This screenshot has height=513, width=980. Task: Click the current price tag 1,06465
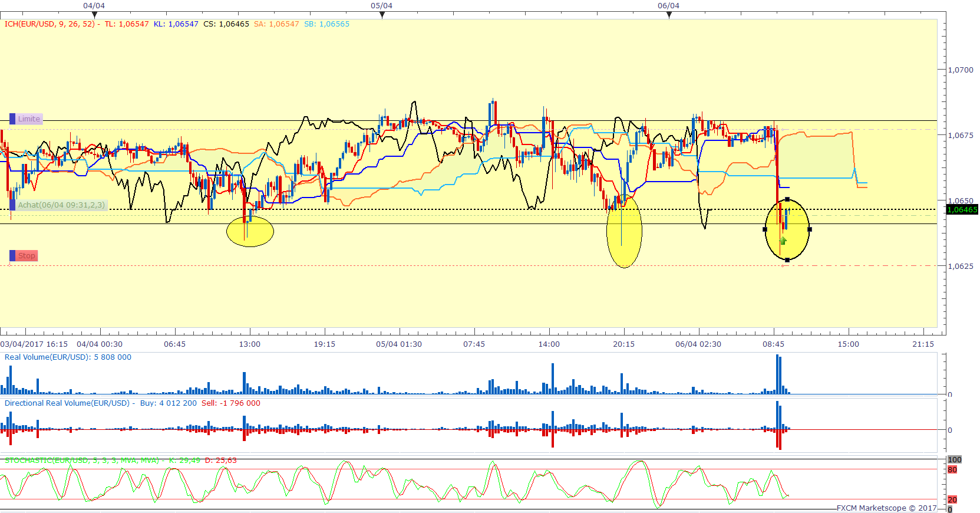962,210
